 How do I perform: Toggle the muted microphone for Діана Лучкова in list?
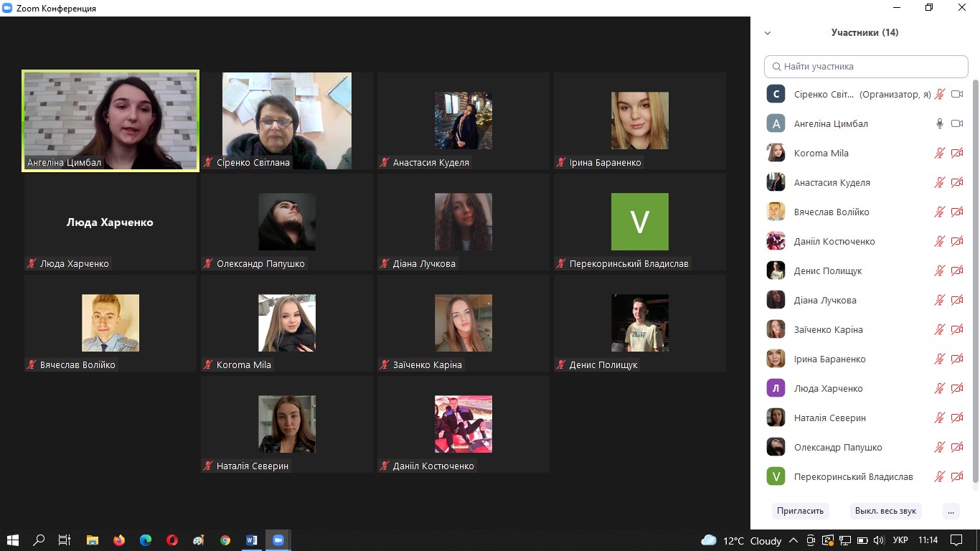939,300
